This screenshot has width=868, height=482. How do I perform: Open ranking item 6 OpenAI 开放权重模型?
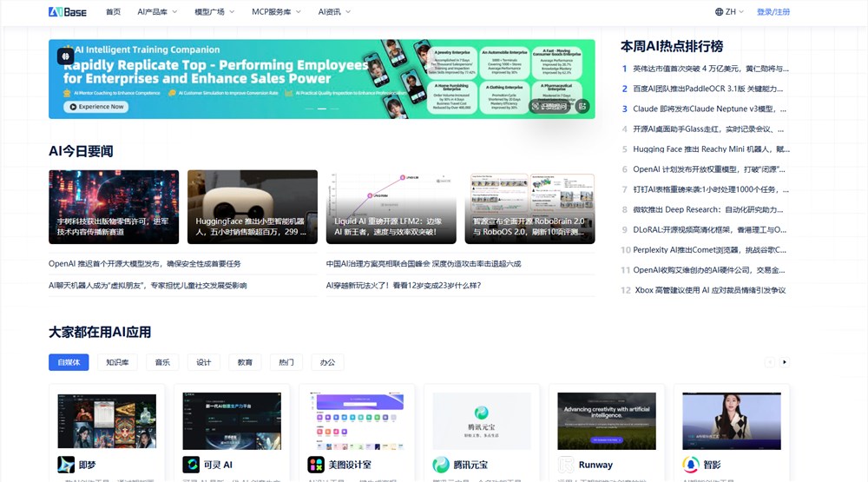[705, 169]
